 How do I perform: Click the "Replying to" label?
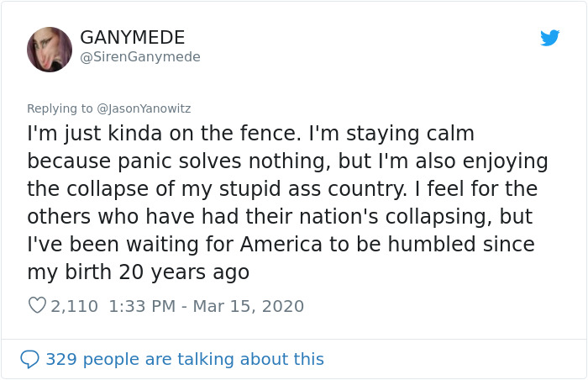[x=60, y=108]
